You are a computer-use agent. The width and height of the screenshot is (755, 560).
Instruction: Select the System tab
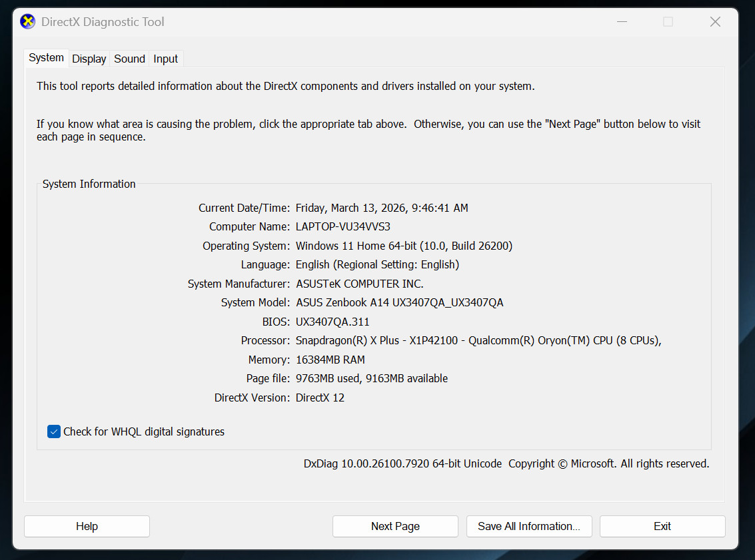click(x=46, y=58)
